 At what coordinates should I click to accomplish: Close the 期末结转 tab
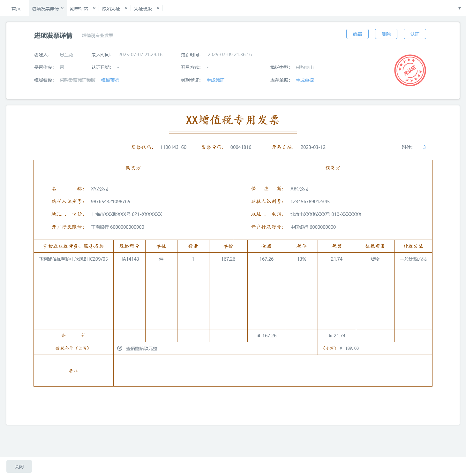(x=94, y=8)
